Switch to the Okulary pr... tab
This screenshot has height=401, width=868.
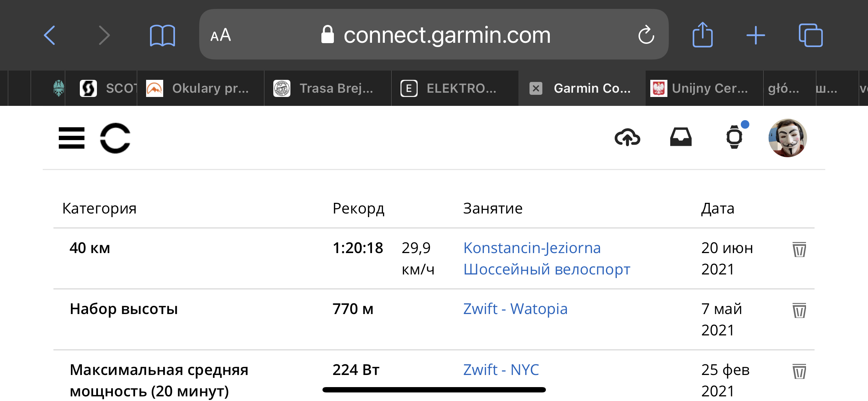201,88
